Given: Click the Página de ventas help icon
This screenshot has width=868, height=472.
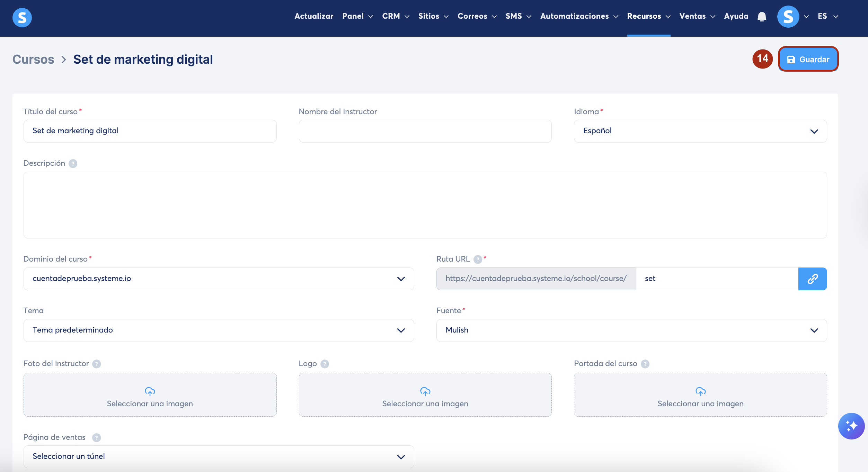Looking at the screenshot, I should (96, 438).
